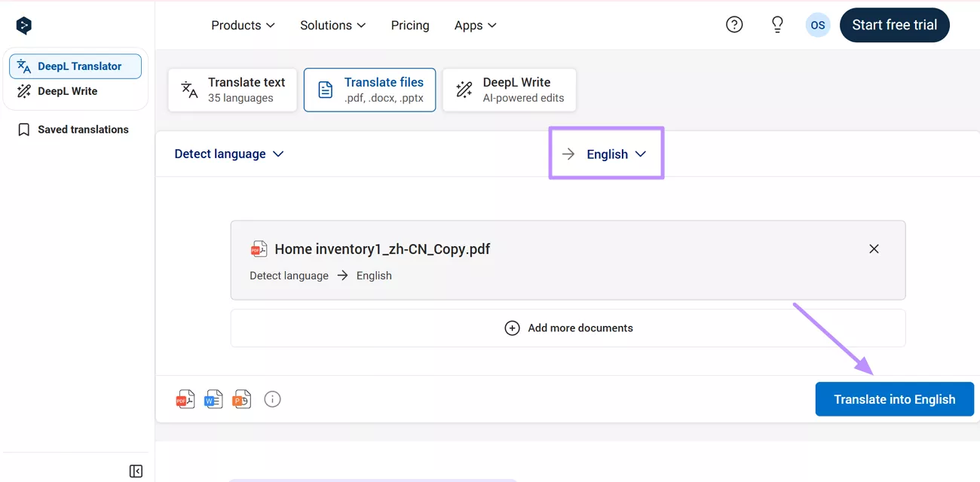Click the PDF file type icon

[185, 399]
